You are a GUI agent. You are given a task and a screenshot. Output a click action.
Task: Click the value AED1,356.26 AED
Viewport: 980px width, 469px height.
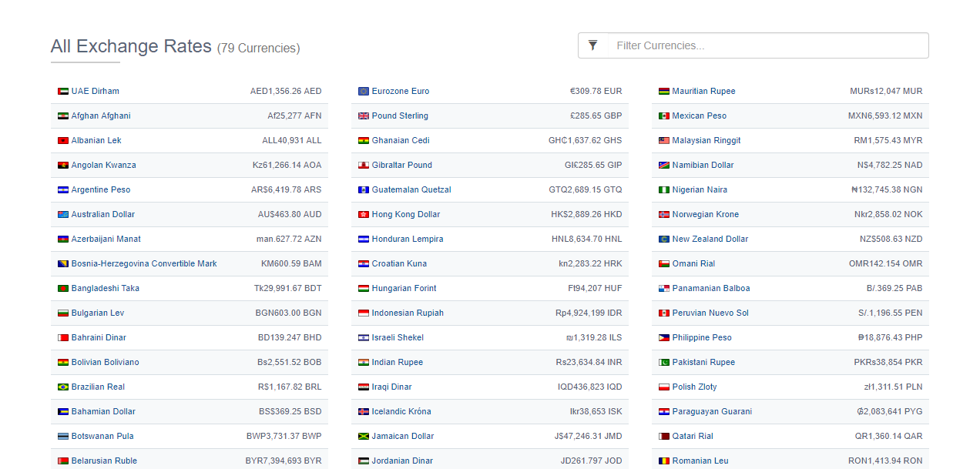pyautogui.click(x=286, y=91)
